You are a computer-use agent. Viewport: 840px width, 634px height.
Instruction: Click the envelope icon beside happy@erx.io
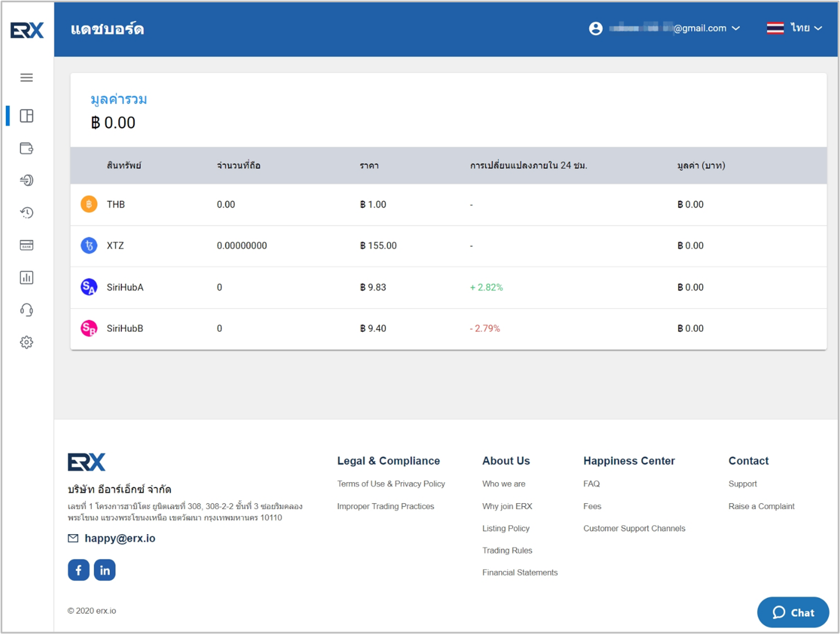(73, 538)
